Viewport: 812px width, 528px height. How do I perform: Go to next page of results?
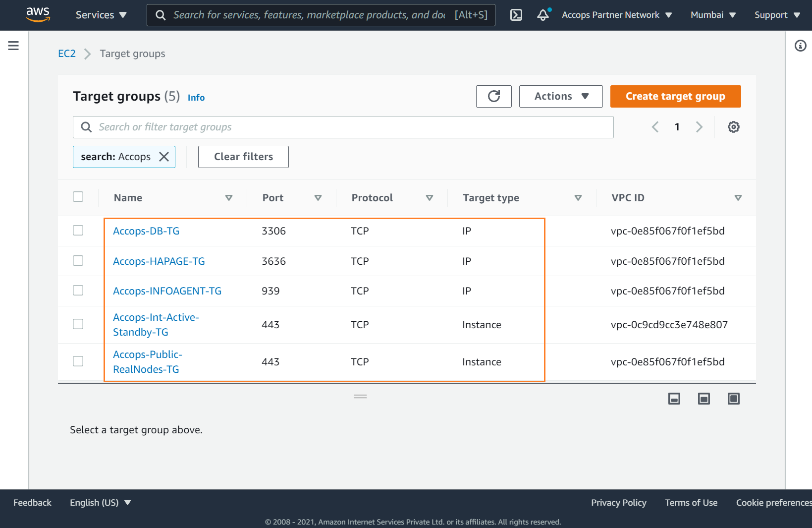(699, 127)
